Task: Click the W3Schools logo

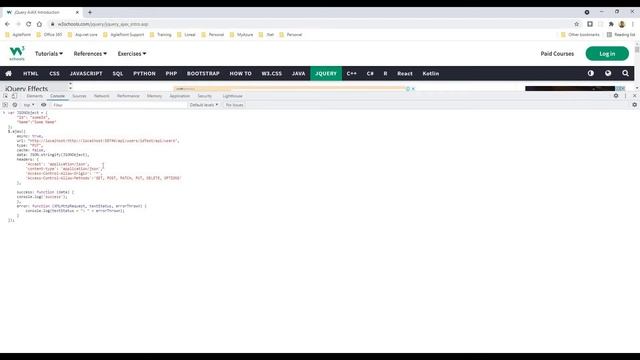Action: [17, 53]
